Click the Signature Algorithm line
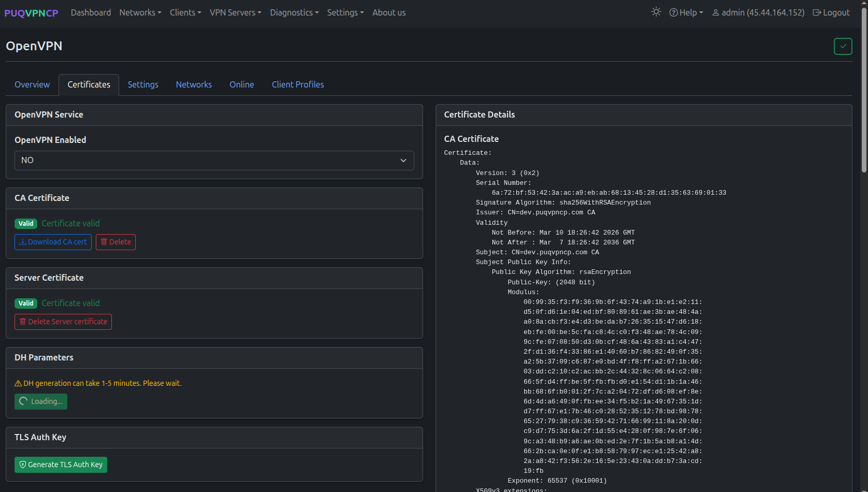 coord(563,202)
